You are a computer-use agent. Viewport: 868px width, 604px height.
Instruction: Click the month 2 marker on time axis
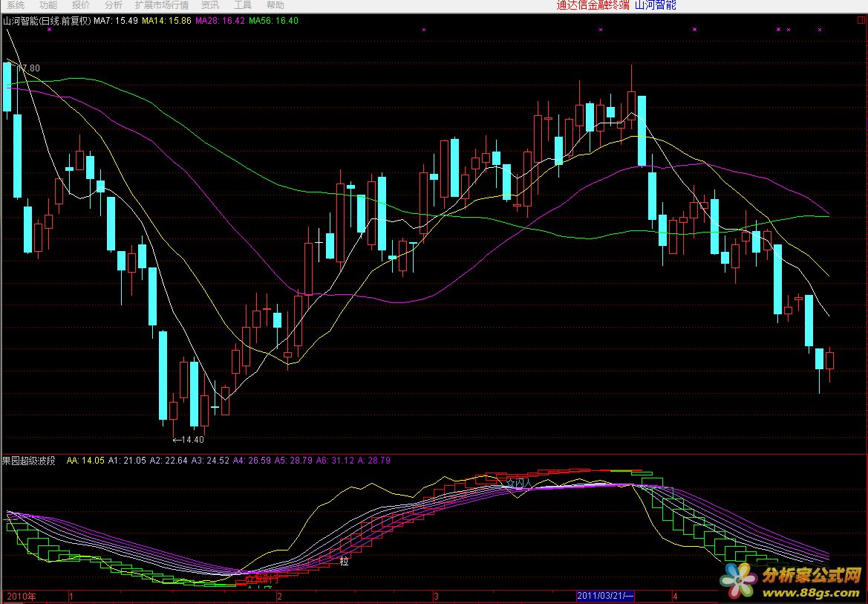click(x=279, y=597)
